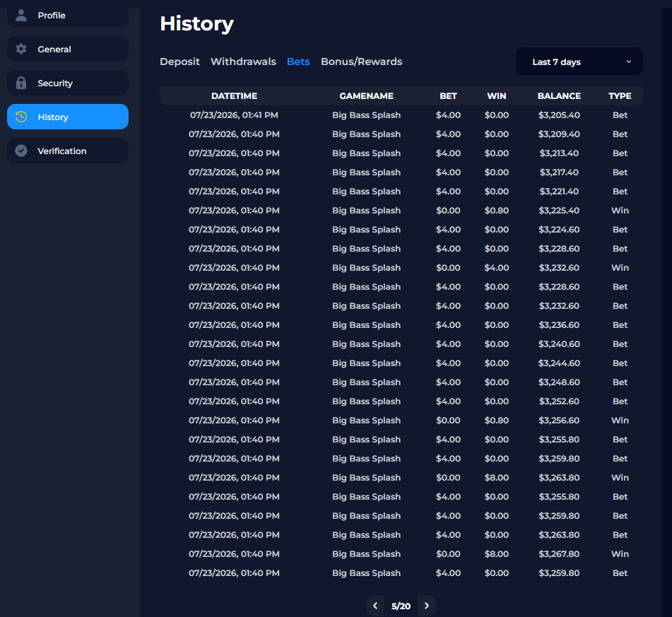672x617 pixels.
Task: Click the Win type in the $3,232.60 row with $4.00 win
Action: (620, 268)
